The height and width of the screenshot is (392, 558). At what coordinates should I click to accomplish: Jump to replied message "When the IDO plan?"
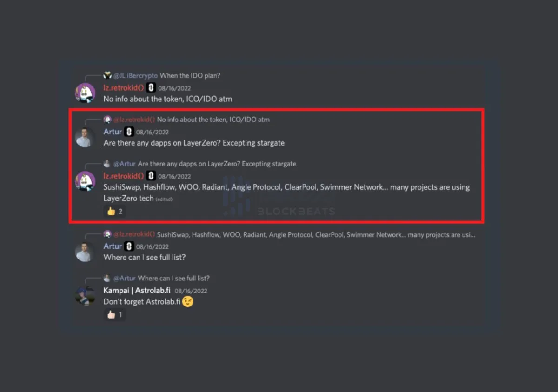pos(190,75)
